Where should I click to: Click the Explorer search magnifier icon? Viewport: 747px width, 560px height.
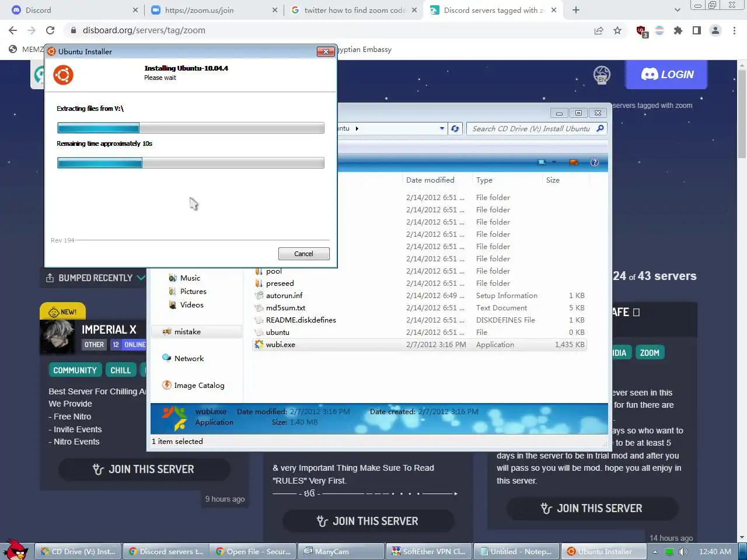tap(600, 128)
